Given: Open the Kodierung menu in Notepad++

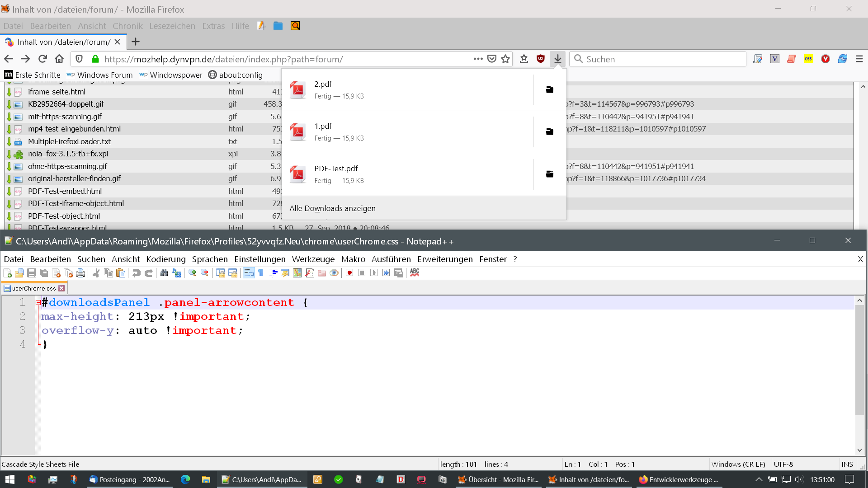Looking at the screenshot, I should 165,259.
